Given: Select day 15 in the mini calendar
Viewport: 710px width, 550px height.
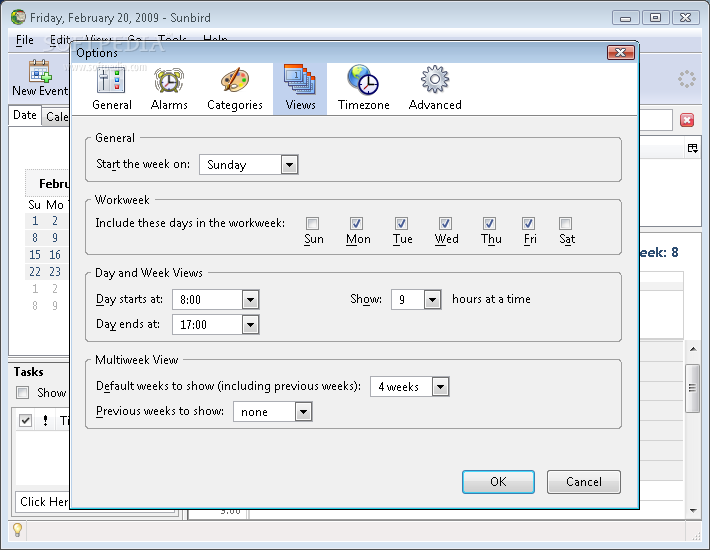Looking at the screenshot, I should coord(35,255).
